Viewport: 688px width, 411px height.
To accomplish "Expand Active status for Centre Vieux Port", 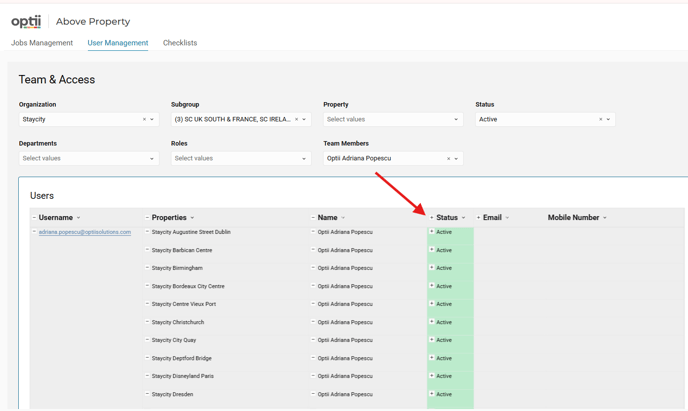I will click(x=432, y=304).
